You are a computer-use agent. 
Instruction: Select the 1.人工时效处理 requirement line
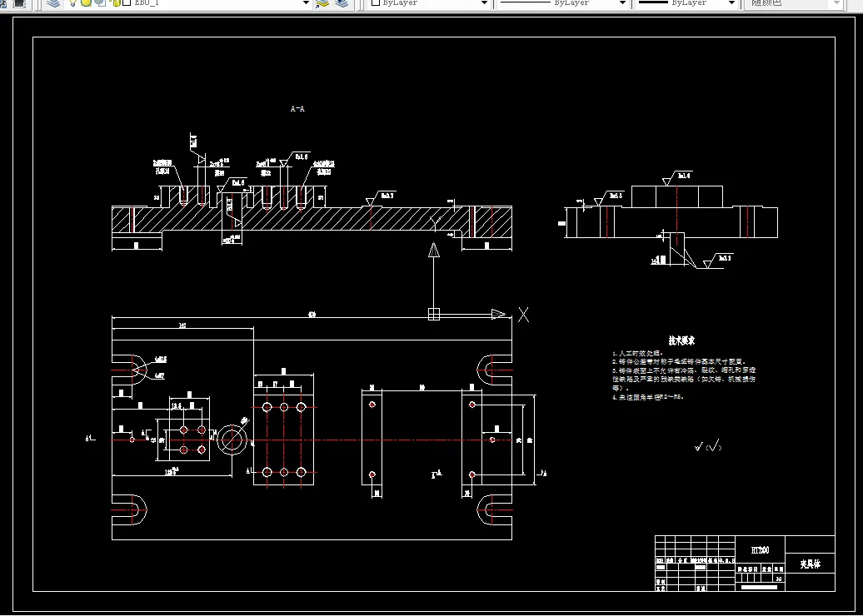click(x=637, y=353)
